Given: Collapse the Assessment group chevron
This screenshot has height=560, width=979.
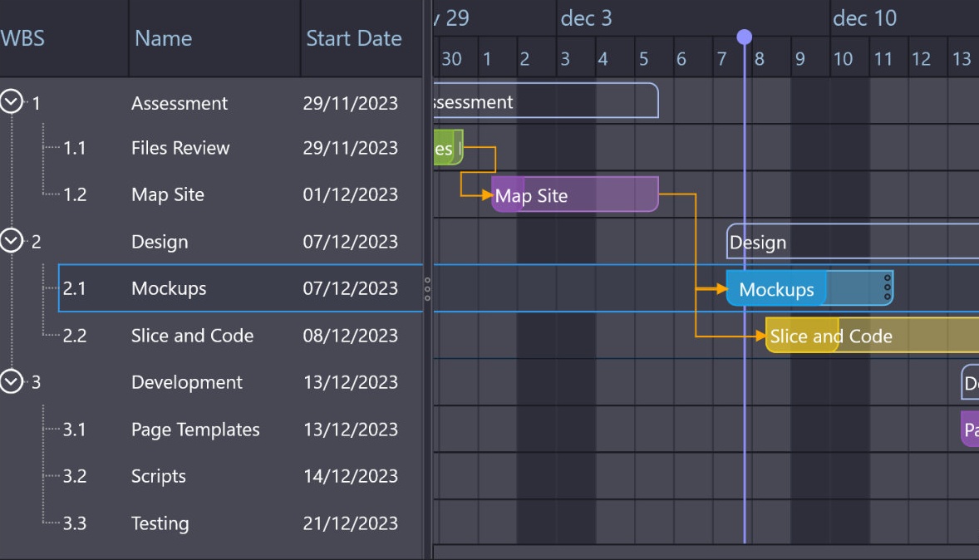Looking at the screenshot, I should 11,102.
